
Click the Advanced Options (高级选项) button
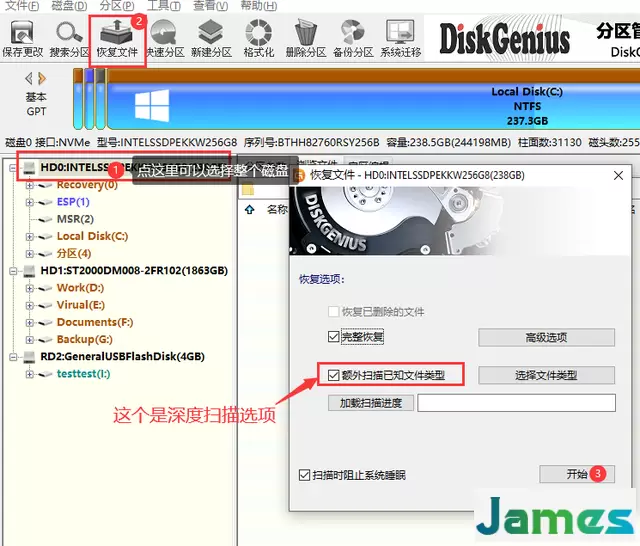coord(546,337)
